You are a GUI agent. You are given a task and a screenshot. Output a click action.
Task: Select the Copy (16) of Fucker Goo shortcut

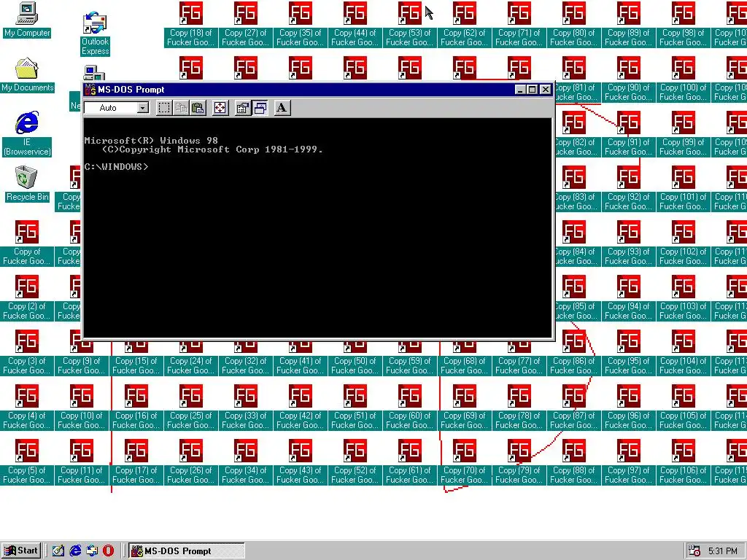click(x=136, y=408)
